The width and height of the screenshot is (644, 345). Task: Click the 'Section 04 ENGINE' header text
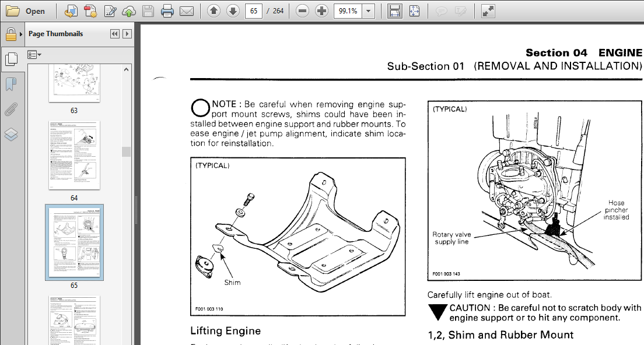pos(584,53)
